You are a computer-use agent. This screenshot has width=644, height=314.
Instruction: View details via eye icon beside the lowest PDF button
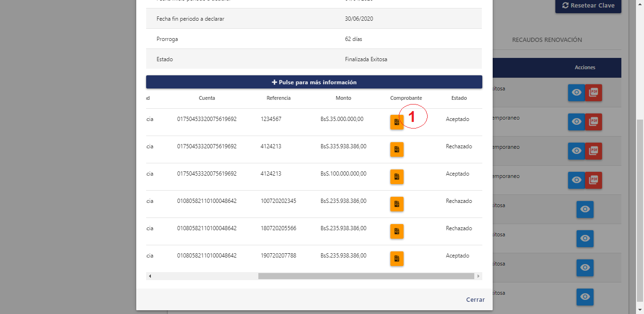[x=576, y=180]
